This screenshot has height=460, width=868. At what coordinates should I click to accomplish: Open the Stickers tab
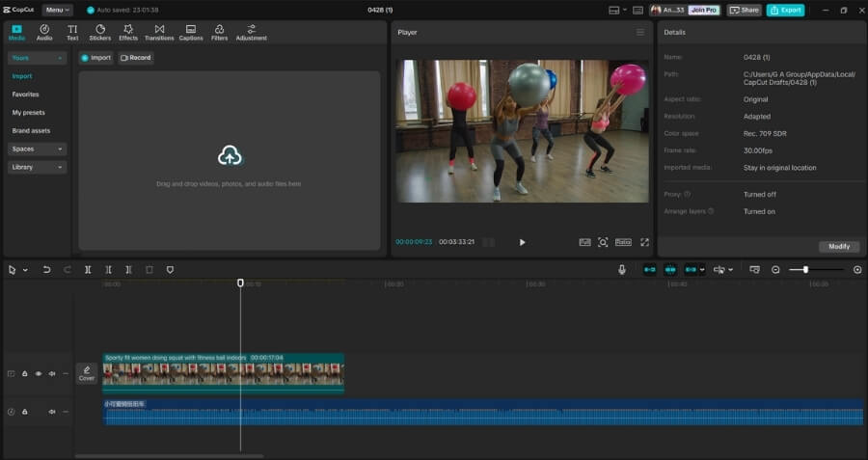[100, 33]
